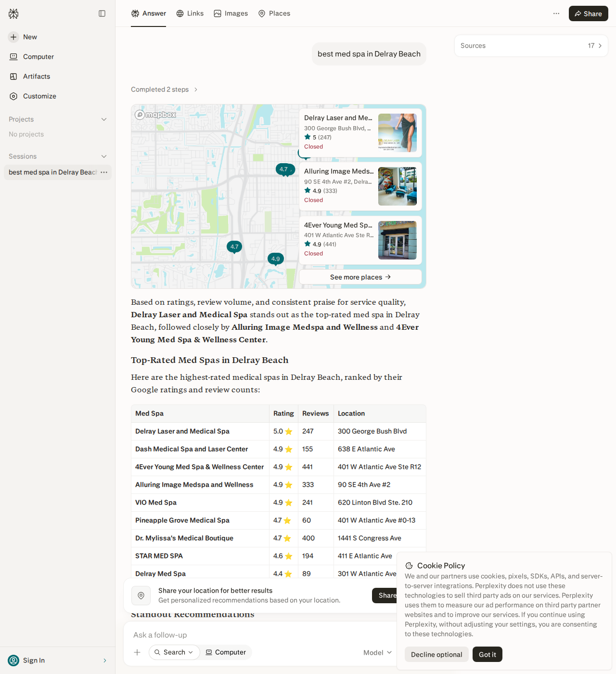Open the Model selector dropdown
This screenshot has height=674, width=616.
coord(378,652)
